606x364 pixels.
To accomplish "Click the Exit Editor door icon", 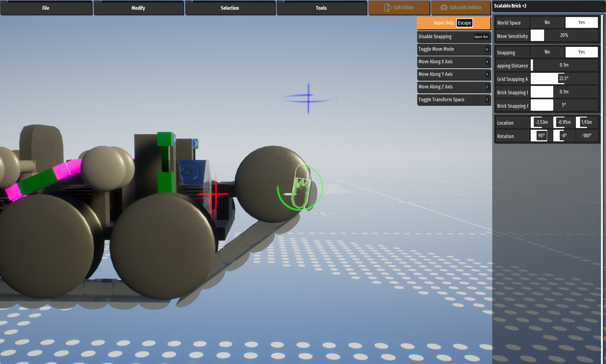I will pyautogui.click(x=387, y=8).
